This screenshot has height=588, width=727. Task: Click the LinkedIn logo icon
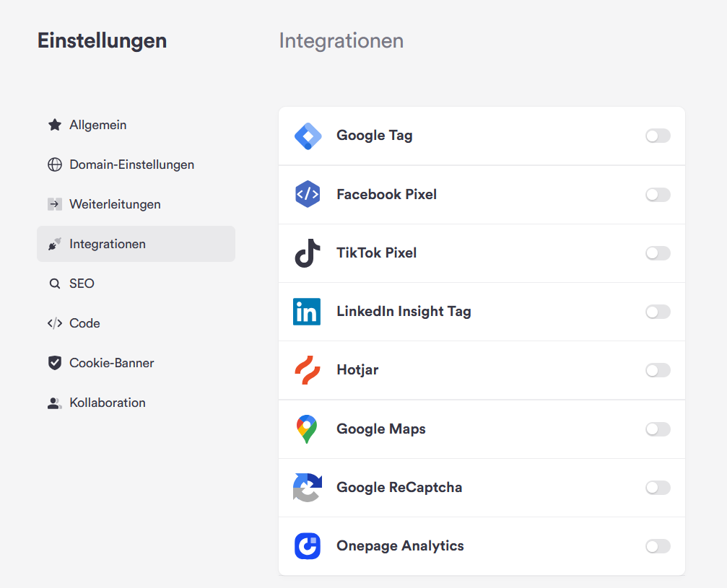[307, 312]
